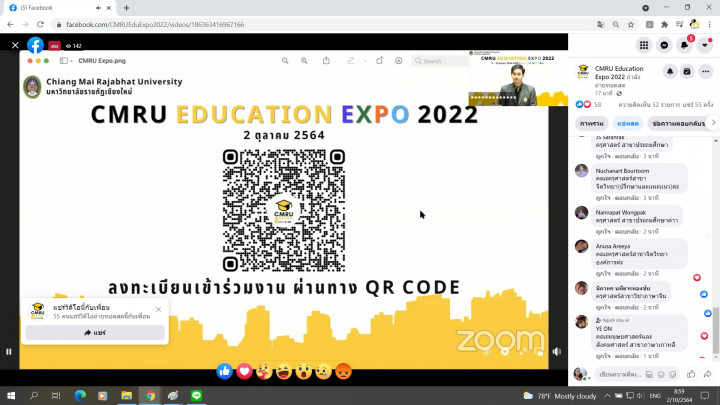Select the ภาพรวม overview tab
The width and height of the screenshot is (720, 405).
591,124
